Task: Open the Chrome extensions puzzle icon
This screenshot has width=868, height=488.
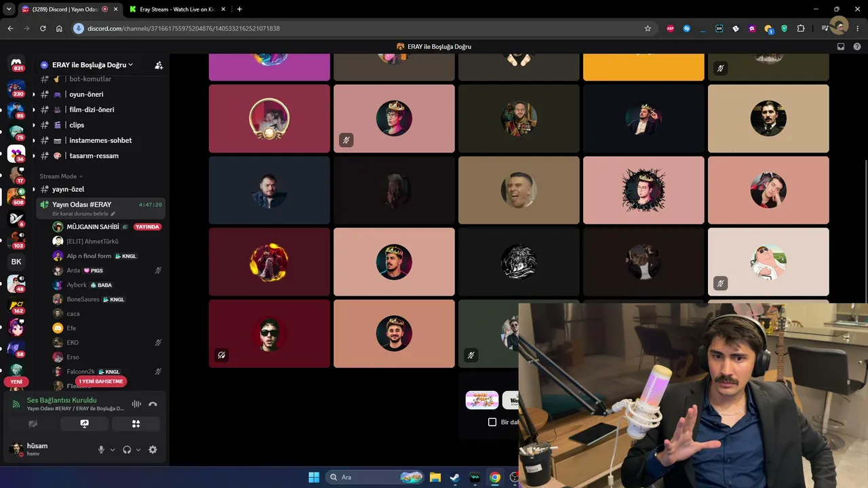Action: [x=801, y=28]
